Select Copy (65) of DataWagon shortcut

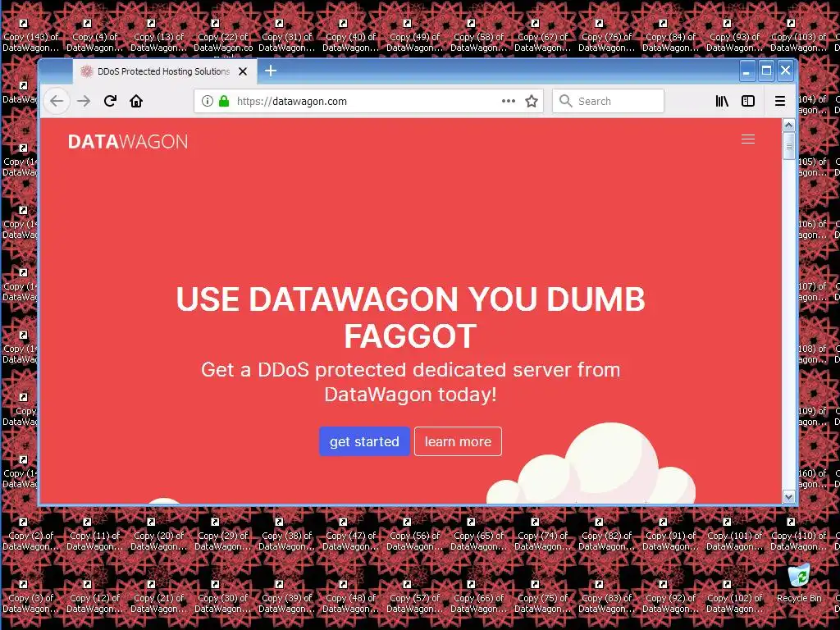pyautogui.click(x=478, y=534)
